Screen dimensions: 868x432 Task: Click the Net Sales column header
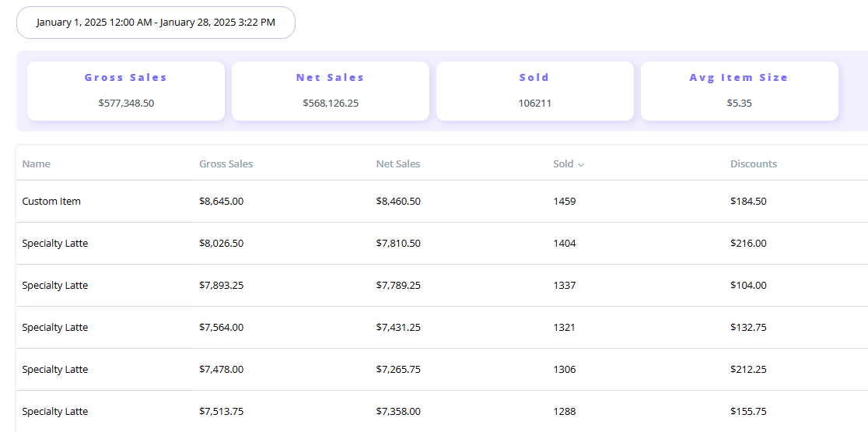[x=397, y=164]
